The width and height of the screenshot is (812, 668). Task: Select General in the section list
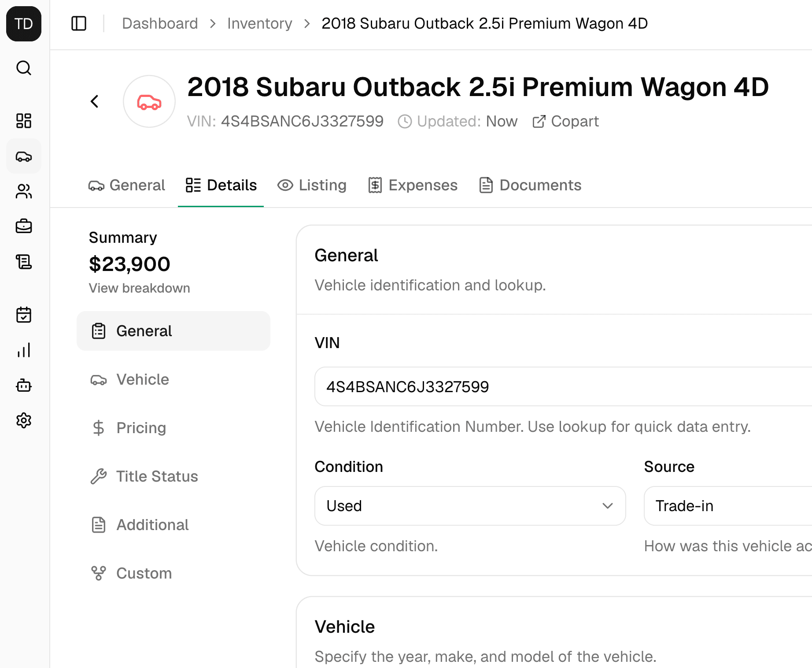[173, 331]
